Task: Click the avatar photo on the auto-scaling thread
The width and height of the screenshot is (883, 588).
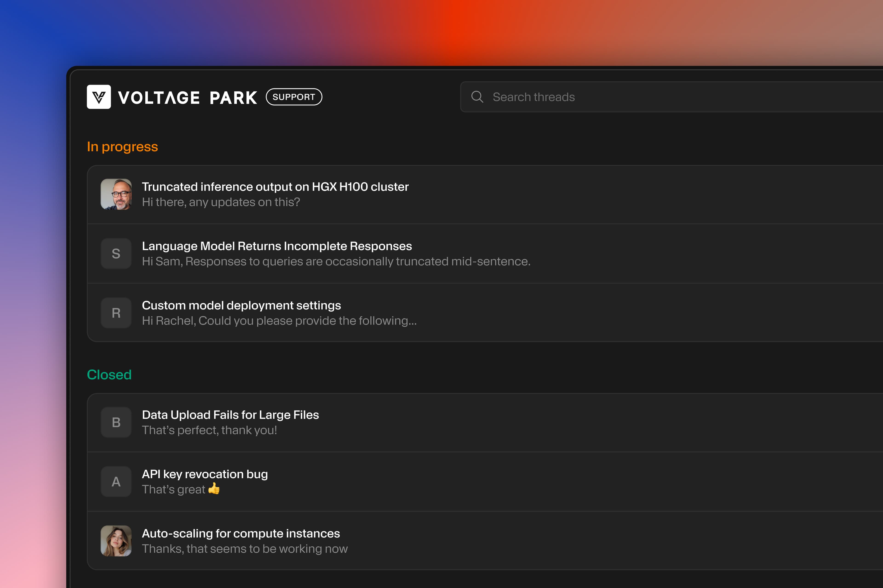Action: click(116, 540)
